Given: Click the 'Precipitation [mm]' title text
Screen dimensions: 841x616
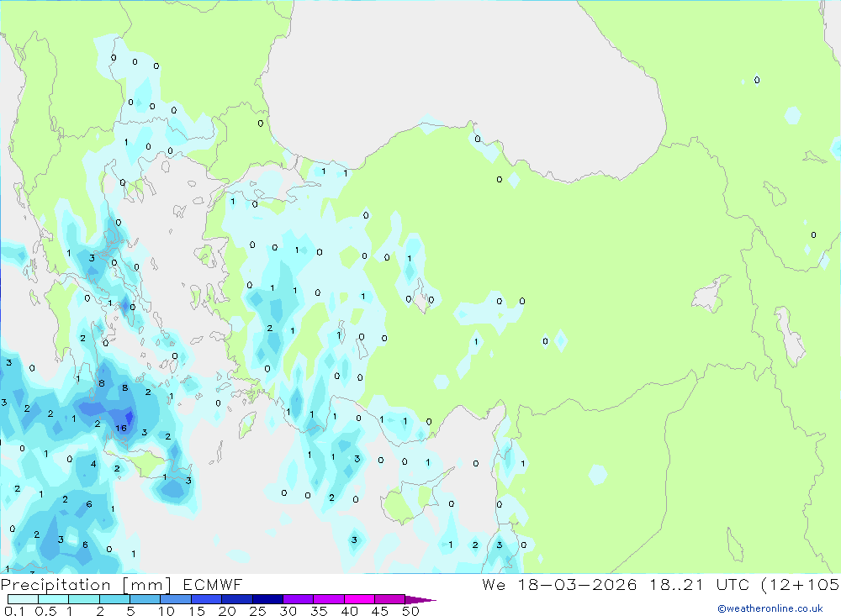Looking at the screenshot, I should [x=87, y=586].
